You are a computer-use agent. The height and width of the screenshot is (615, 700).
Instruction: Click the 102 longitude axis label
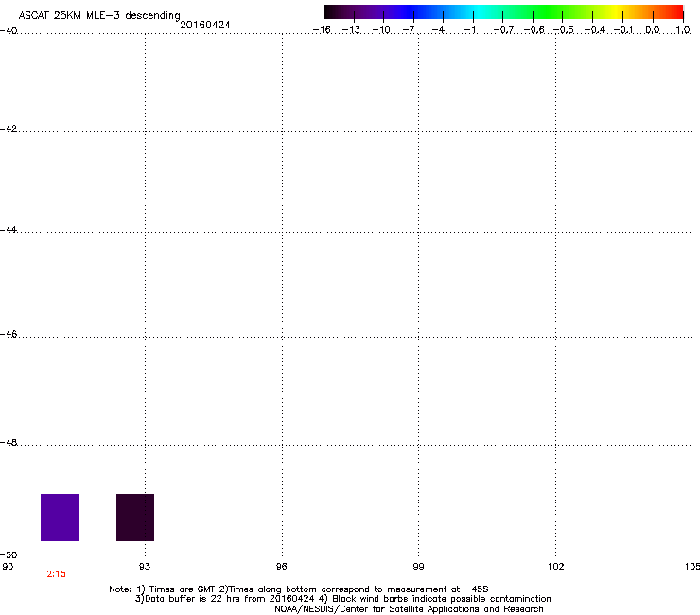click(556, 567)
